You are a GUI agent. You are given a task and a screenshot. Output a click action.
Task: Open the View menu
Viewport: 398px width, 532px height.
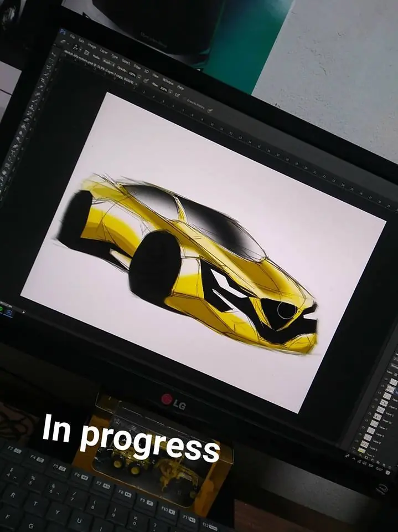pos(155,75)
